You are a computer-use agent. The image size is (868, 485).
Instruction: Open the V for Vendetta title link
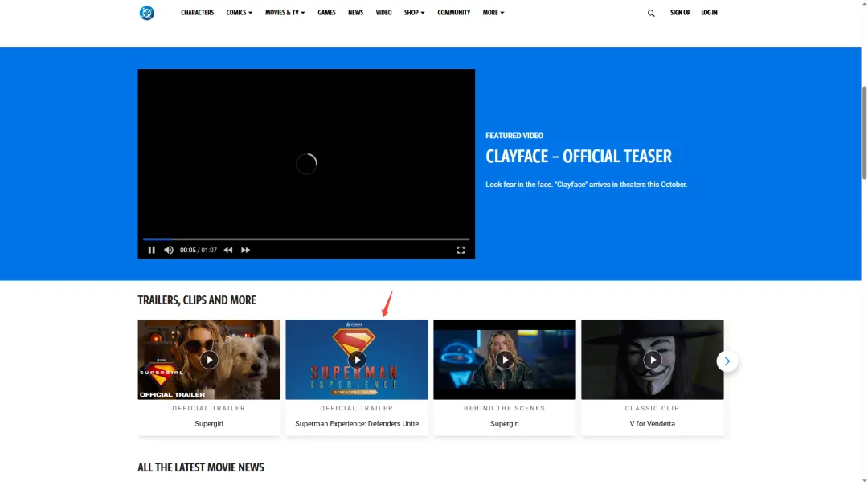pyautogui.click(x=652, y=424)
